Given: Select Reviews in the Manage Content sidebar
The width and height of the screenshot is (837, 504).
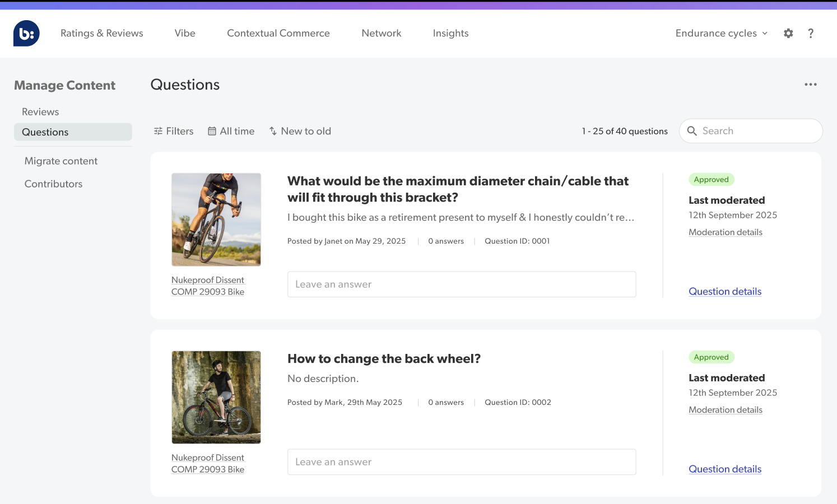Looking at the screenshot, I should click(x=40, y=111).
